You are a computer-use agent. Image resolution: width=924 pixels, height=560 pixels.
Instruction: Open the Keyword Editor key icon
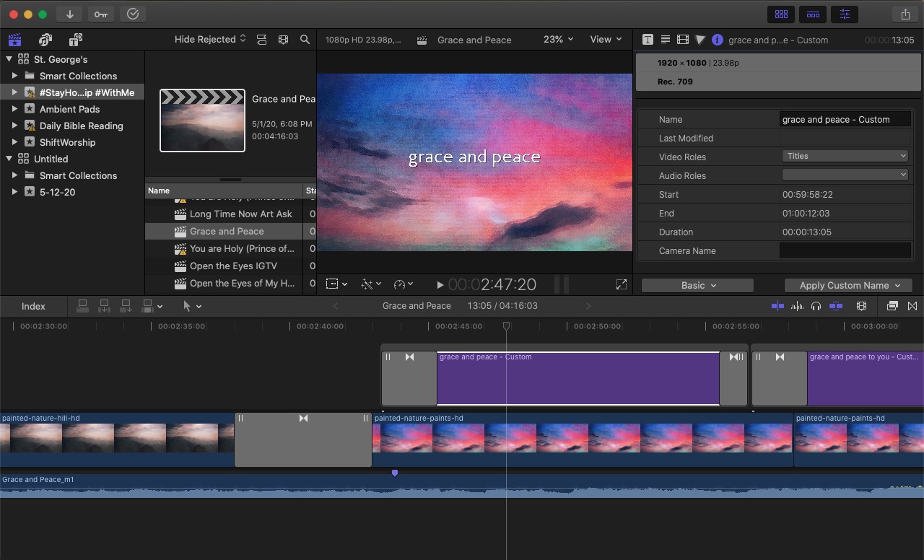pyautogui.click(x=100, y=14)
